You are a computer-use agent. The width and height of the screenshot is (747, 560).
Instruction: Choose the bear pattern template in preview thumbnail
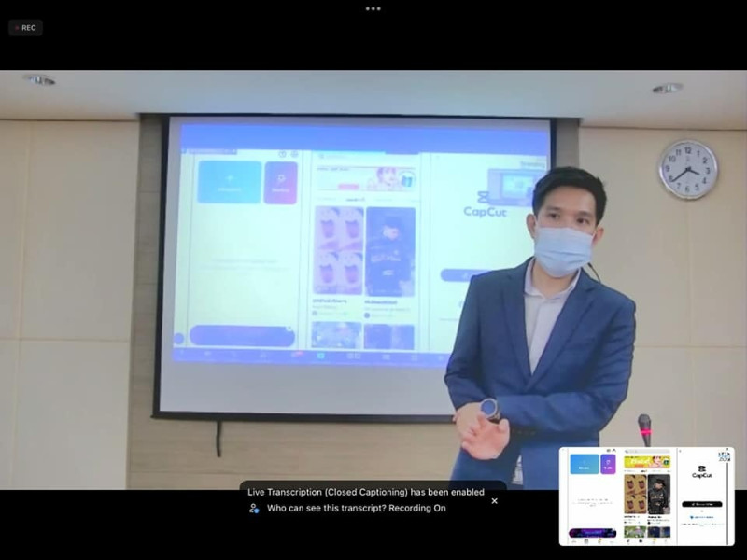click(x=636, y=495)
